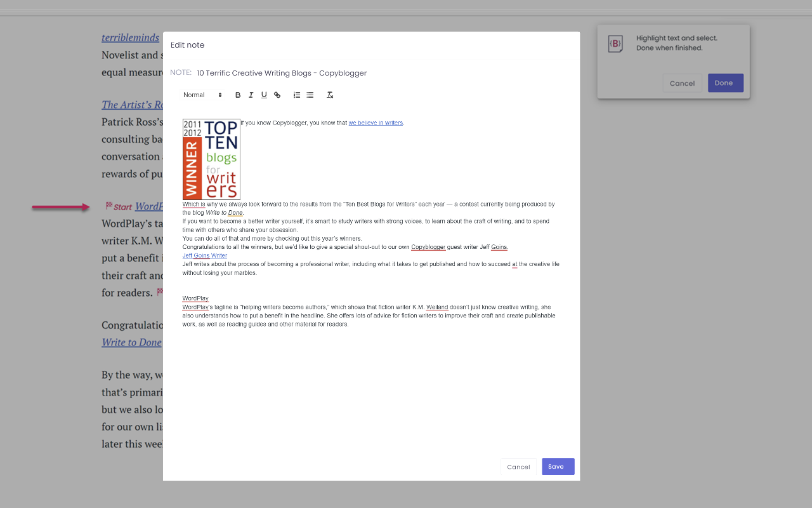Open the Write to Done page link

click(131, 342)
